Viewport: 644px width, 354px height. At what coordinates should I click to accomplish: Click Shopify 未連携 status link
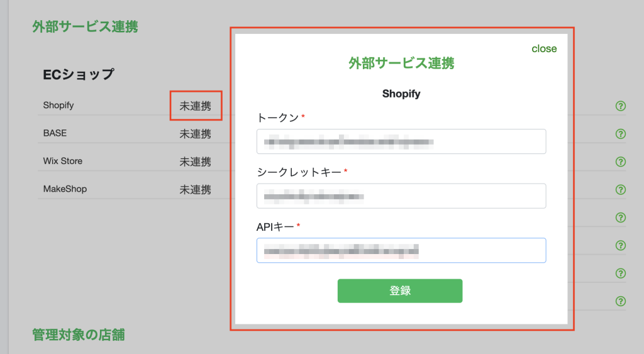(x=195, y=106)
